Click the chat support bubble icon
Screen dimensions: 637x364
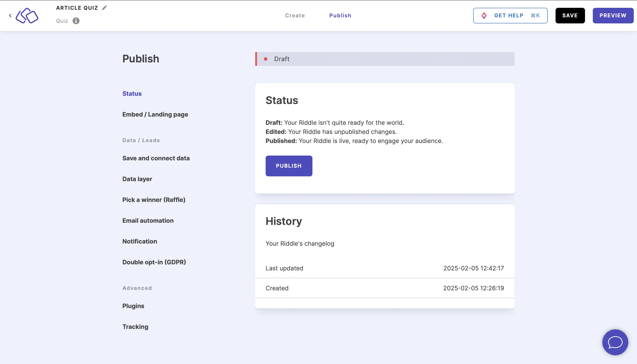click(x=615, y=342)
